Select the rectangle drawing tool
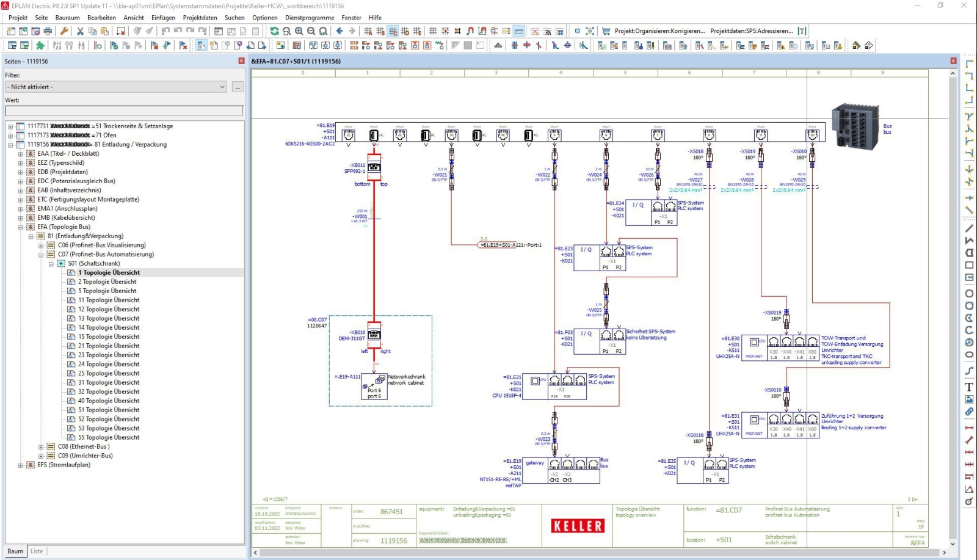Screen dimensions: 977x560 click(969, 264)
